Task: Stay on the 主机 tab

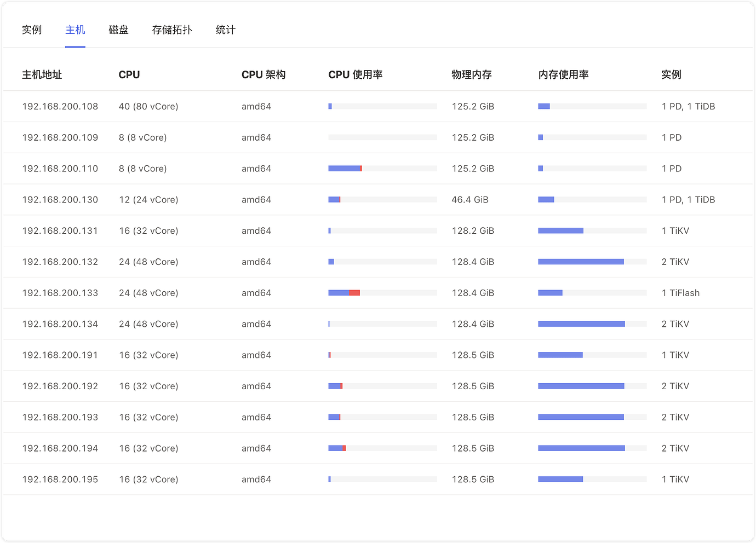Action: pyautogui.click(x=75, y=30)
